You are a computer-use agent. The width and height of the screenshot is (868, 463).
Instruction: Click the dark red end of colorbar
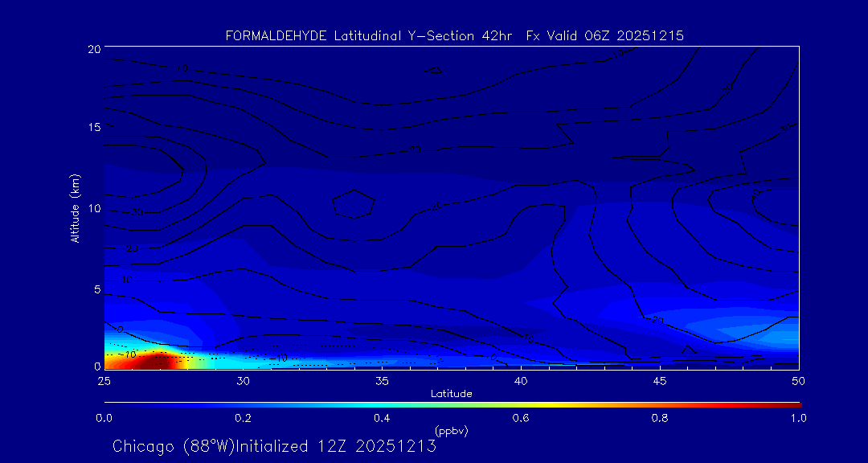[796, 404]
